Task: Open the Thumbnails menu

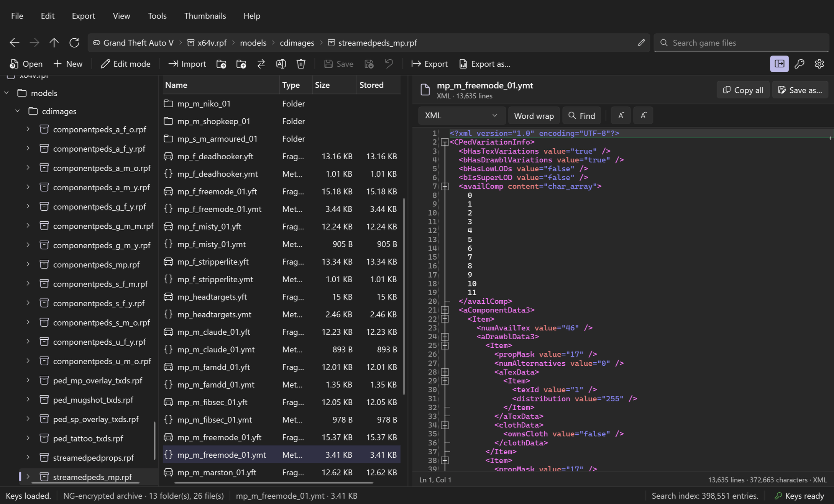Action: (x=205, y=16)
